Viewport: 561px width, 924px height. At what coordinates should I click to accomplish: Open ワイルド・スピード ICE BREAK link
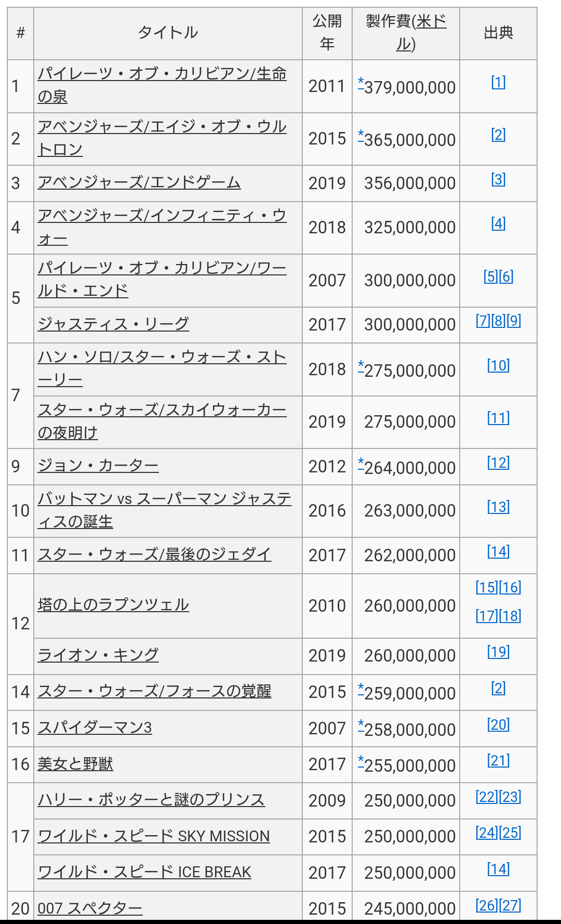point(144,872)
